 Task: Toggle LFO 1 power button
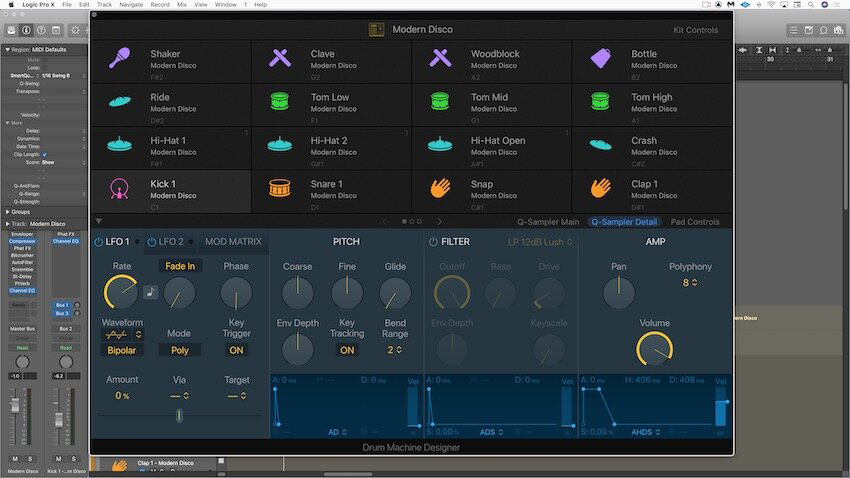click(x=98, y=242)
